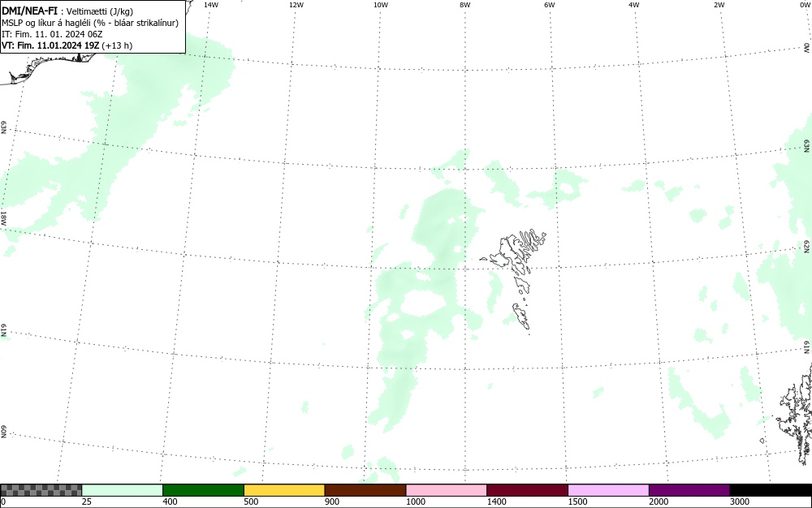Click the lavender 1500-2000 legend swatch

pos(608,490)
